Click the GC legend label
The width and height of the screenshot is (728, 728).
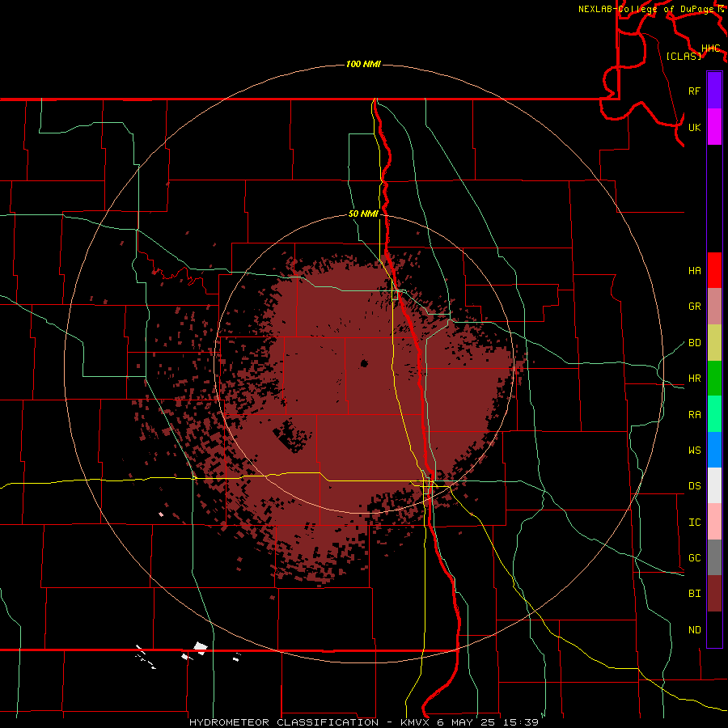[694, 558]
